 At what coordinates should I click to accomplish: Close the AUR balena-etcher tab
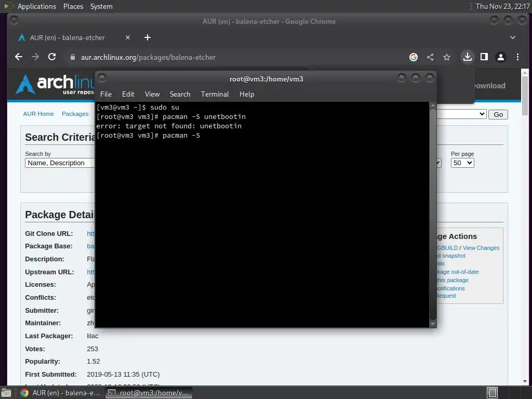pos(128,37)
